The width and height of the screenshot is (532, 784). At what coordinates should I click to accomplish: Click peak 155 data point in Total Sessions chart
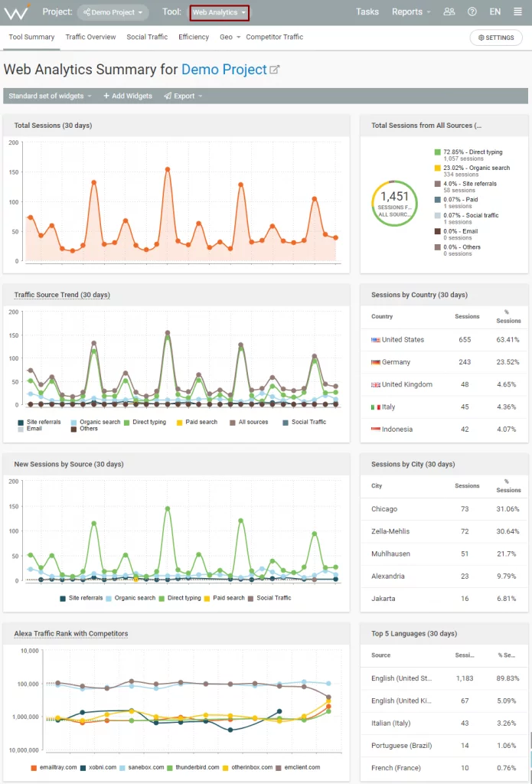168,169
